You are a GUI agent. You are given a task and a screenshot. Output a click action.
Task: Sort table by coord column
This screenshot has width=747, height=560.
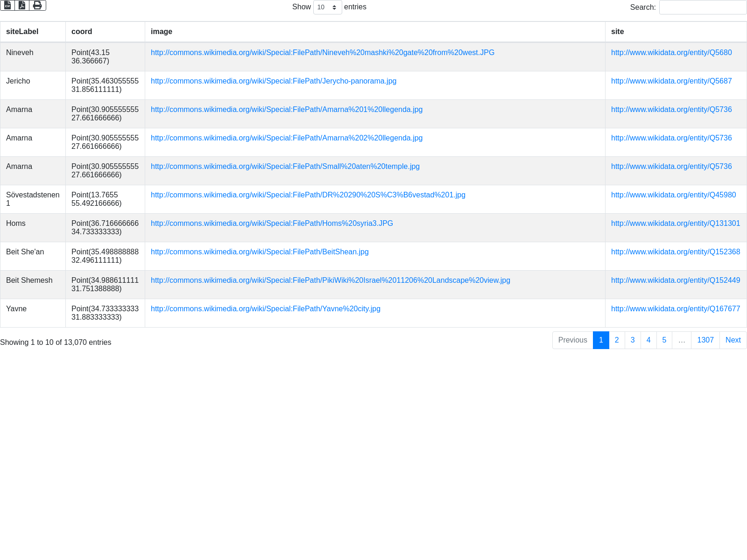click(82, 32)
